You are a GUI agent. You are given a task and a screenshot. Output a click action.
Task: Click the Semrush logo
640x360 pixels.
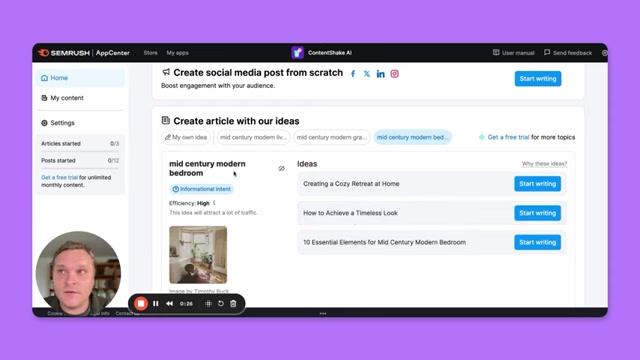coord(64,53)
